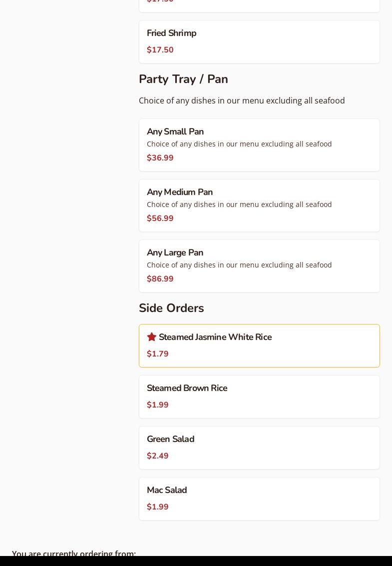Click the Side Orders section heading
Screen dimensions: 392x566
(171, 308)
